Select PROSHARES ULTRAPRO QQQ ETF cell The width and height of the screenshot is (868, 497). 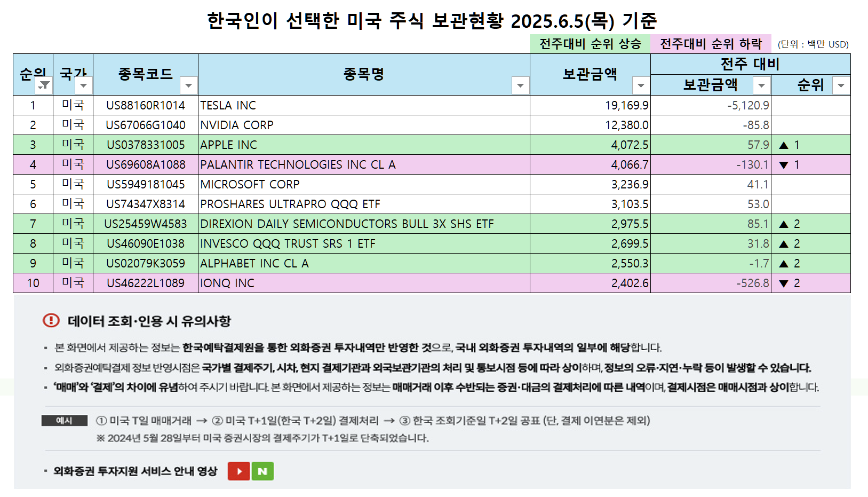coord(364,204)
